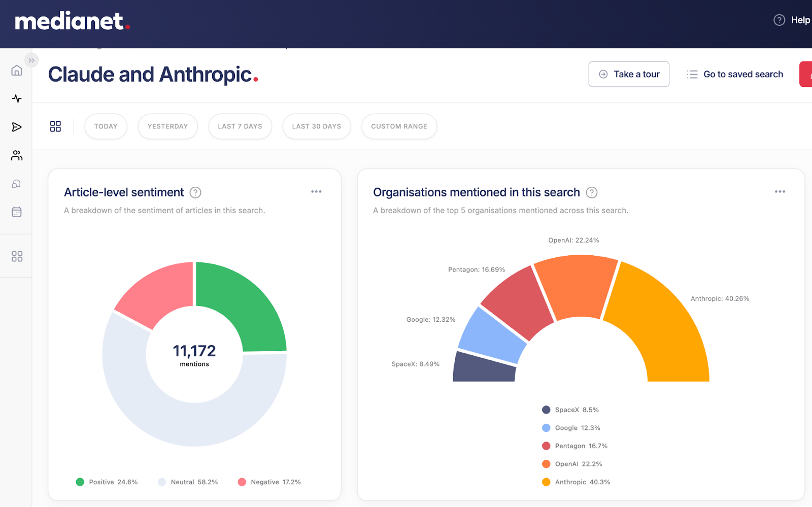Screen dimensions: 812x507
Task: Open the contacts people icon in sidebar
Action: coord(17,155)
